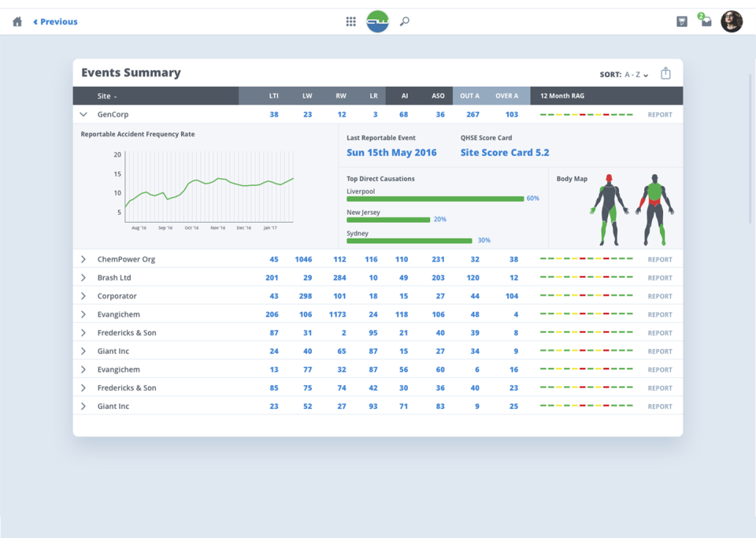Click the 12 Month RAG header
The height and width of the screenshot is (538, 756).
562,96
